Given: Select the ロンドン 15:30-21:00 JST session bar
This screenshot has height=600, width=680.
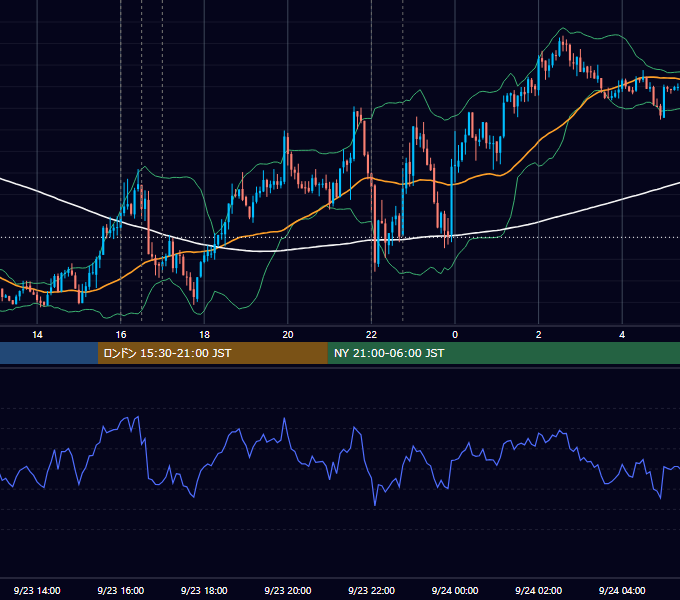Looking at the screenshot, I should 212,353.
